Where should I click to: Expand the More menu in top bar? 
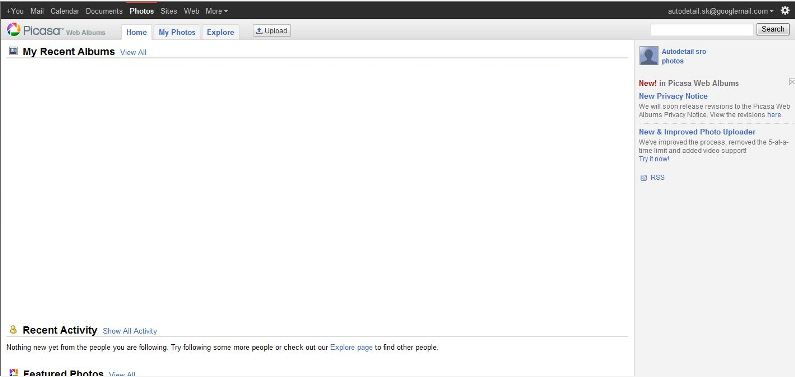click(x=216, y=11)
